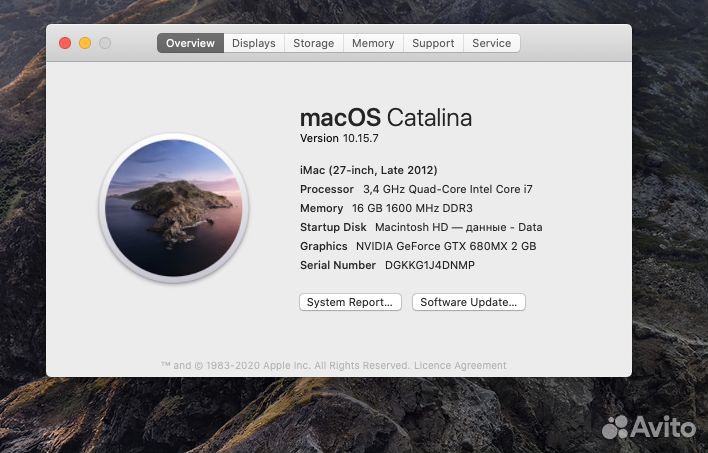Click the Macintosh HD startup disk value
The width and height of the screenshot is (708, 453).
pos(459,227)
